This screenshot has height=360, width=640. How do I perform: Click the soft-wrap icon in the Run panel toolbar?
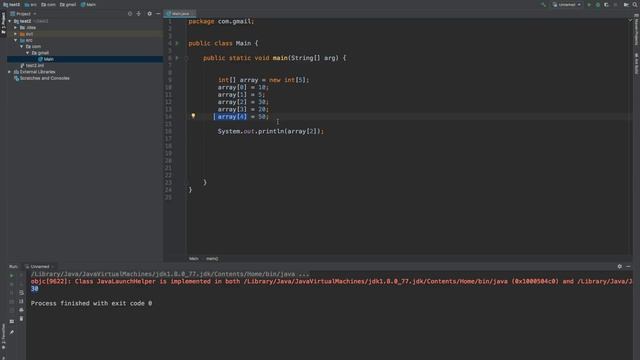coord(21,293)
